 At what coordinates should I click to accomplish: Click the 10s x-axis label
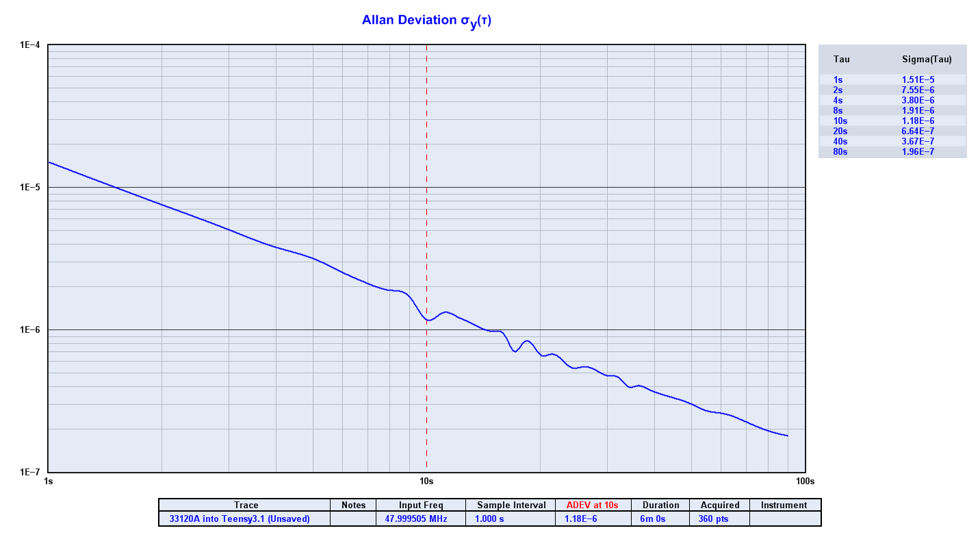pyautogui.click(x=426, y=482)
